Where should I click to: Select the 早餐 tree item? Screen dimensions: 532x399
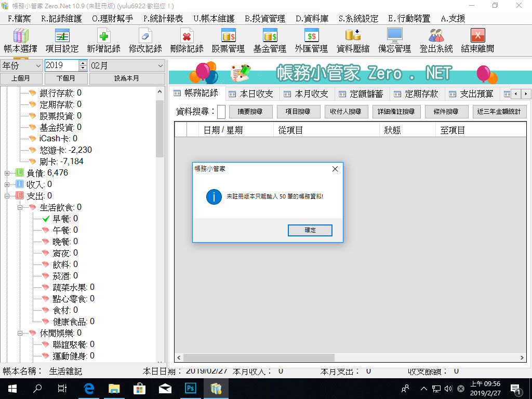coord(65,219)
